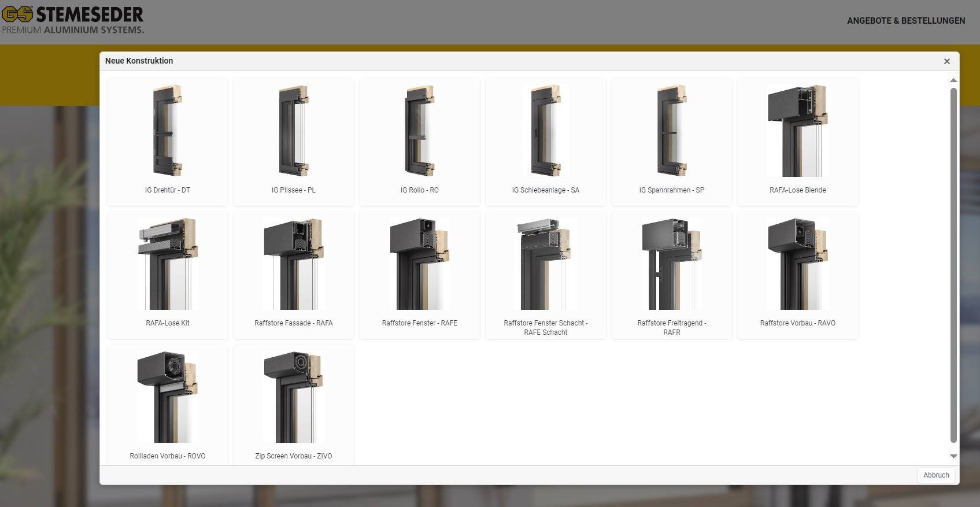Click the dialog scrollbar down arrow
Screen dimensions: 980x507
pyautogui.click(x=953, y=457)
